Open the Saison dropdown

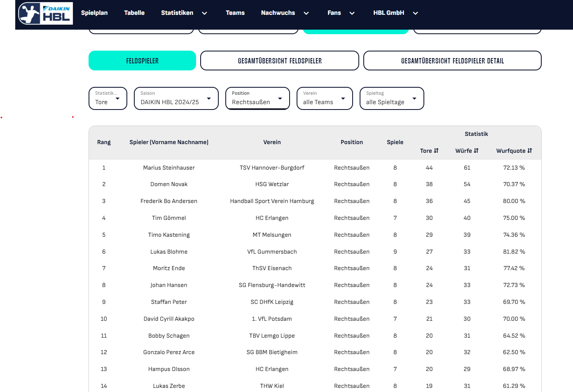click(x=176, y=98)
